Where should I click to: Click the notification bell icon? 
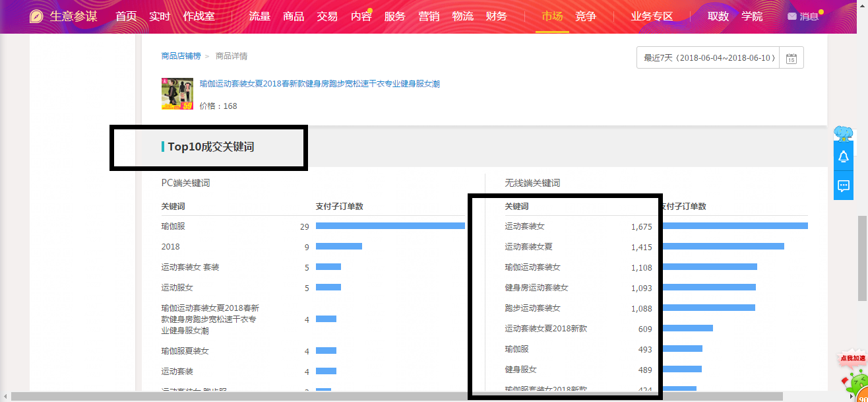(843, 156)
